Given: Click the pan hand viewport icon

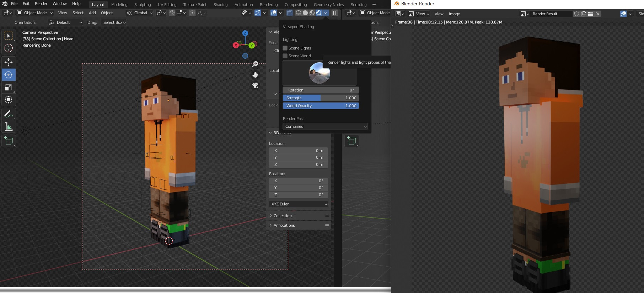Looking at the screenshot, I should click(255, 75).
